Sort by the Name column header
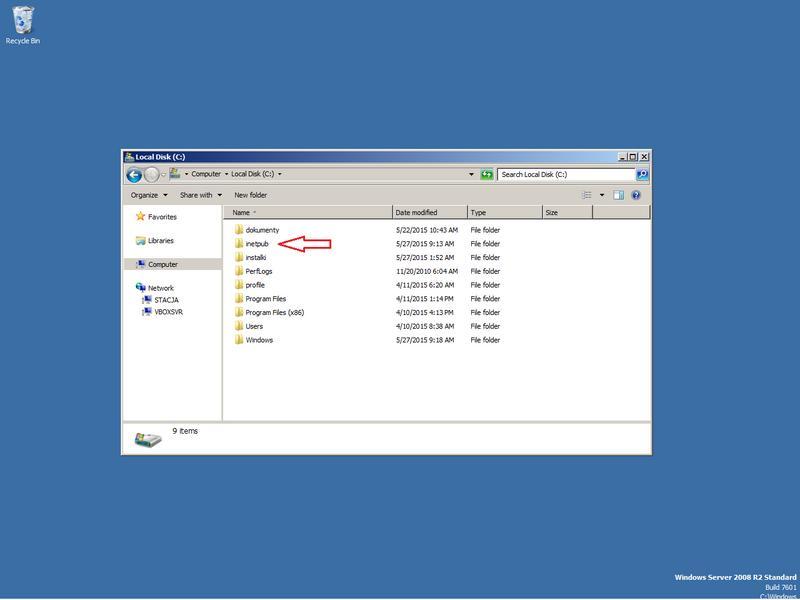This screenshot has width=800, height=600. click(x=308, y=212)
